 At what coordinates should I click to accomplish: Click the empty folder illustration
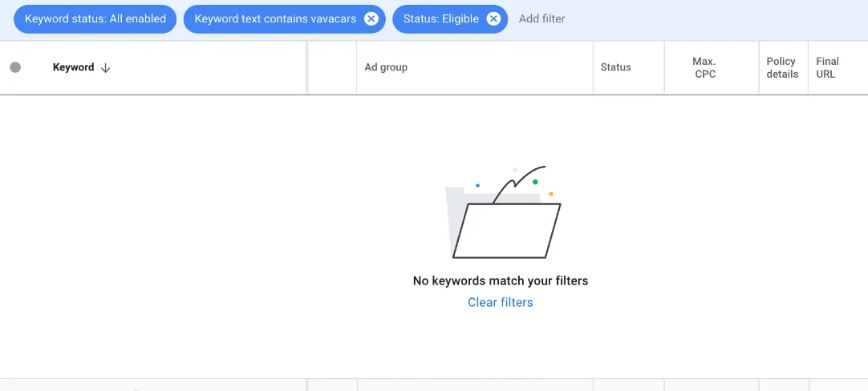[x=503, y=212]
